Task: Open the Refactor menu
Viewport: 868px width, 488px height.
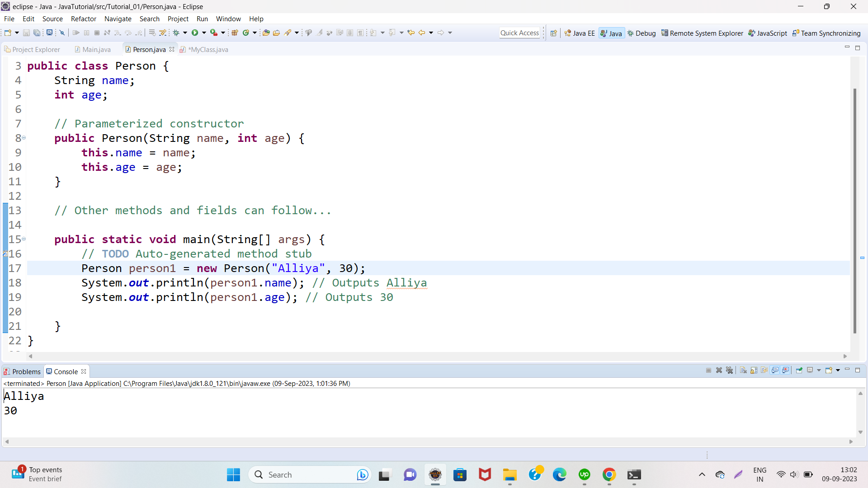Action: [84, 19]
